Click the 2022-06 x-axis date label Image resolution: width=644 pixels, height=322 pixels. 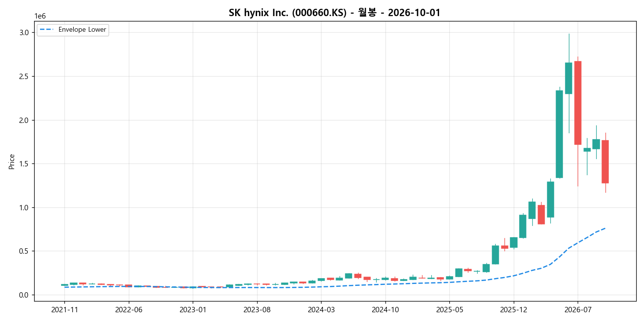click(129, 309)
